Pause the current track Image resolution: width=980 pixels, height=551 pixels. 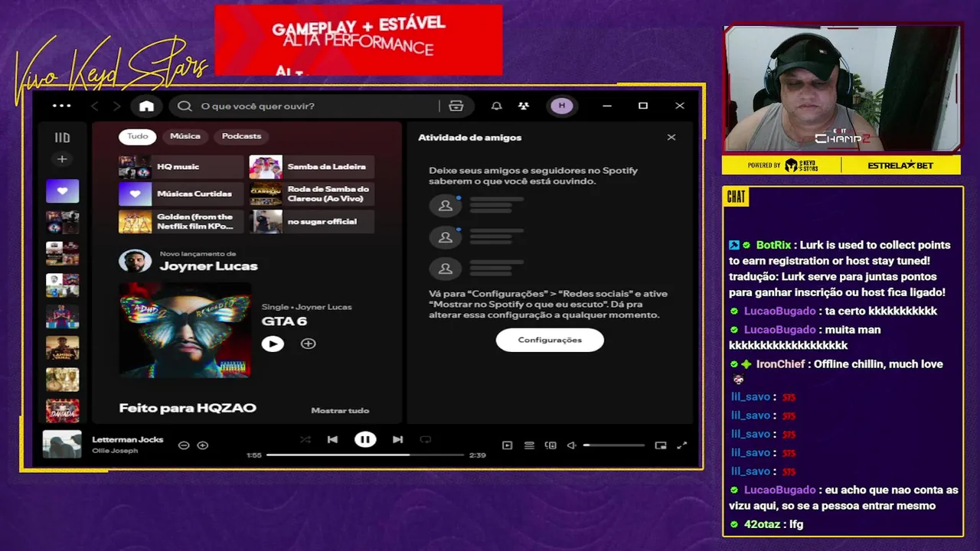(365, 439)
